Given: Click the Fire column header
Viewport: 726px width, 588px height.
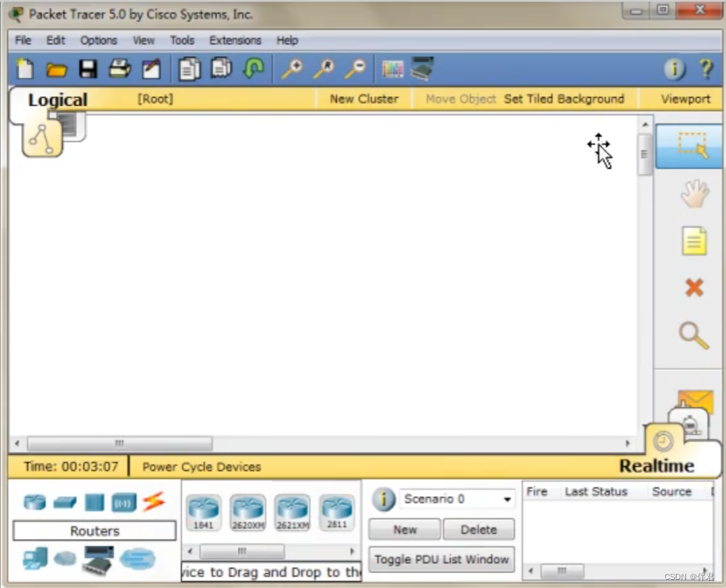Looking at the screenshot, I should tap(537, 492).
